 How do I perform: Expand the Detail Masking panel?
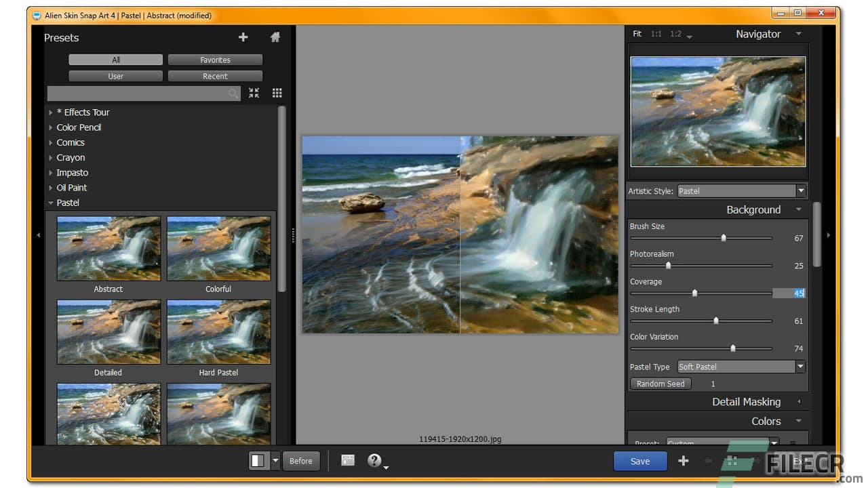pyautogui.click(x=746, y=402)
